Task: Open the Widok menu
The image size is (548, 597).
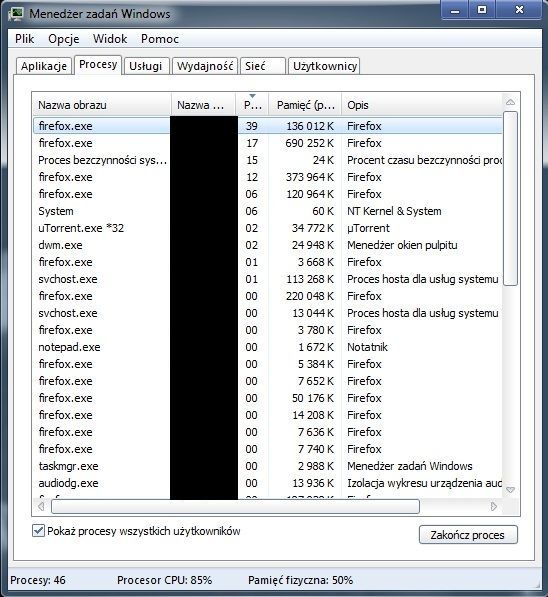Action: pyautogui.click(x=110, y=39)
